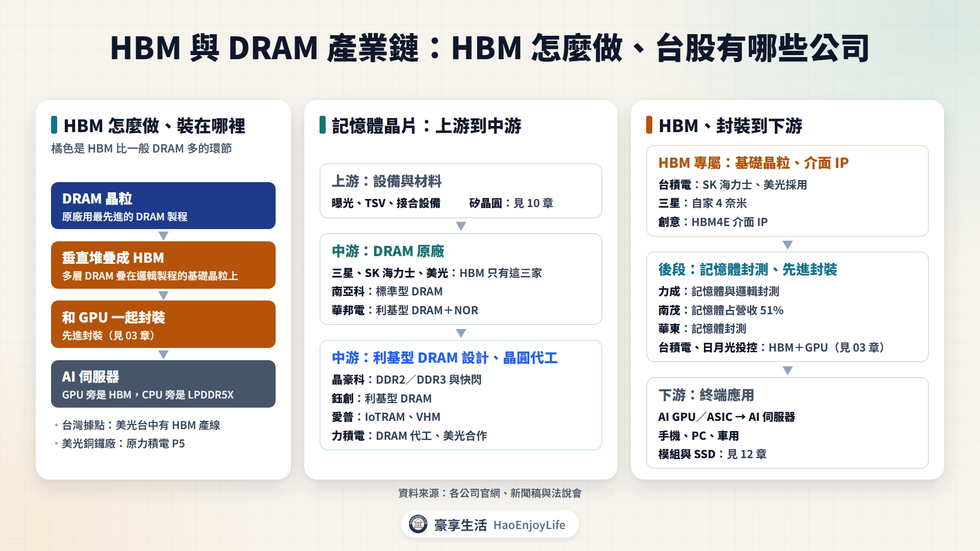Click title 下游：終端應用

click(x=706, y=395)
